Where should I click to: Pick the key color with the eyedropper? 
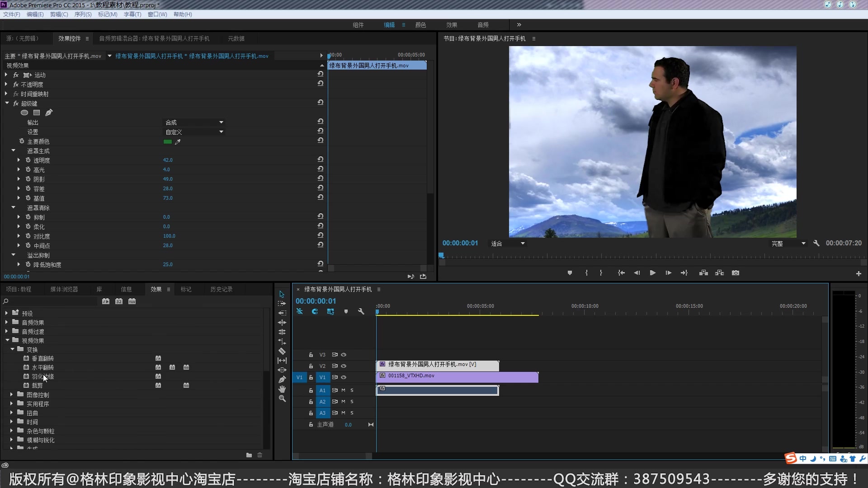(178, 142)
